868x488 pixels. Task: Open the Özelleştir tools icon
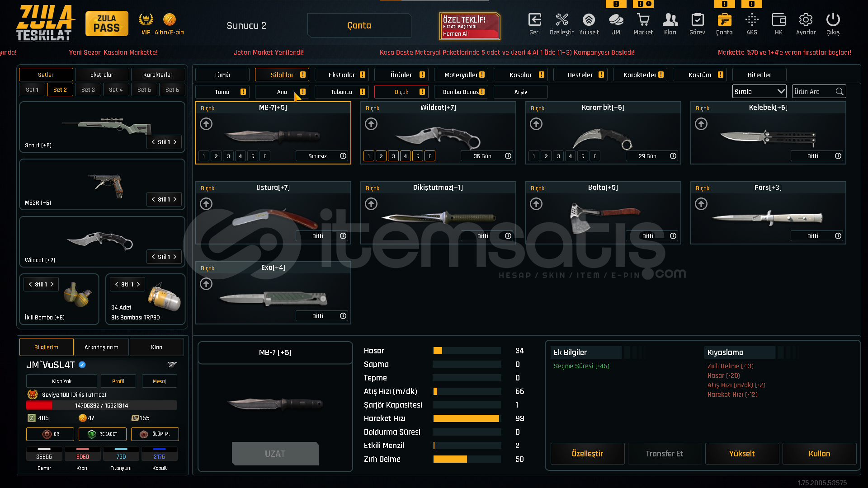pyautogui.click(x=561, y=20)
